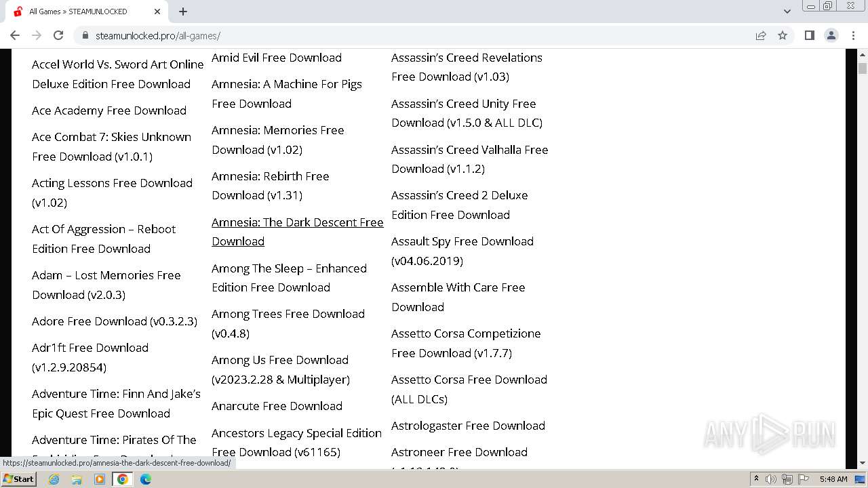Open Assemble With Care link
The image size is (868, 488).
click(x=458, y=297)
